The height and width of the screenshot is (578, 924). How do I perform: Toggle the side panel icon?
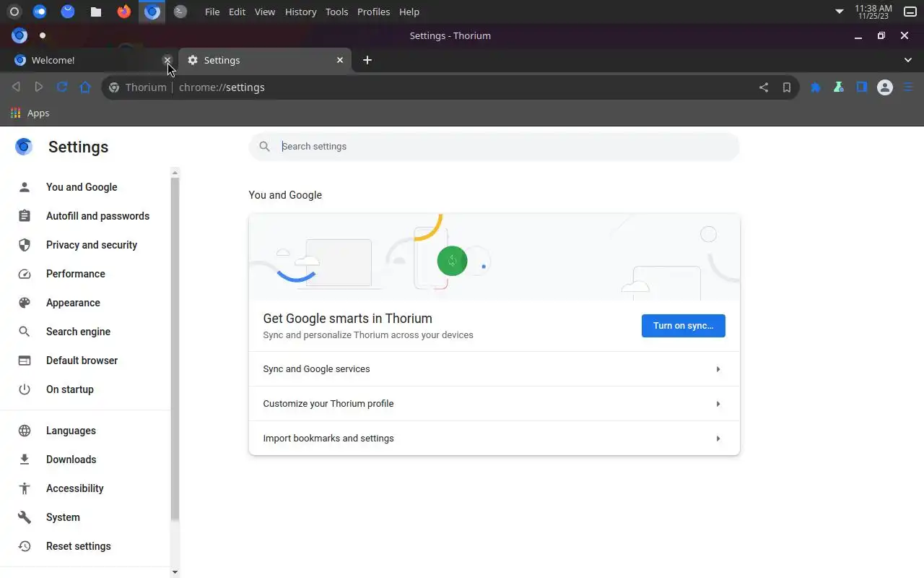pos(862,87)
